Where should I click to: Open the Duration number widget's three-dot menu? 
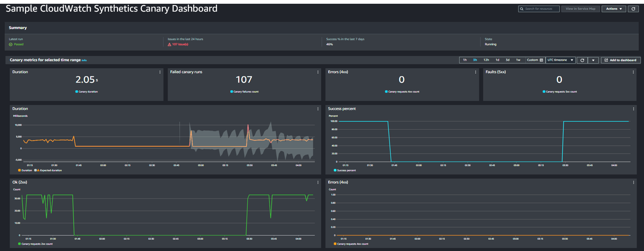(160, 72)
